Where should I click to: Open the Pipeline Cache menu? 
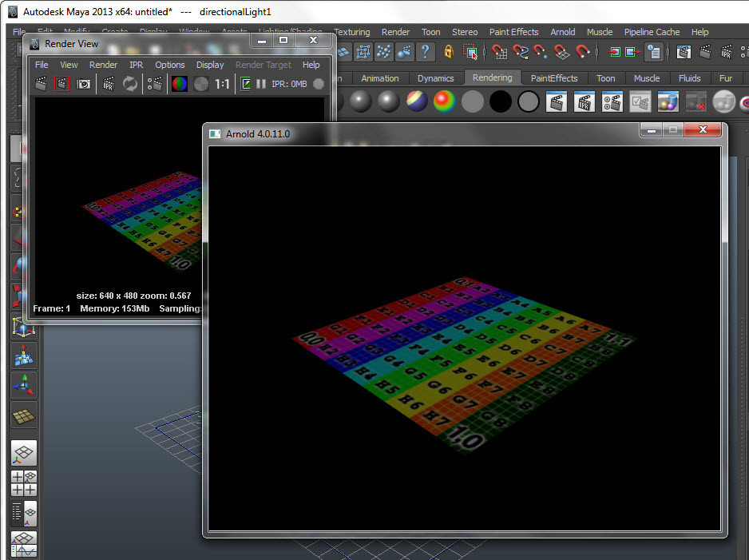click(x=652, y=32)
